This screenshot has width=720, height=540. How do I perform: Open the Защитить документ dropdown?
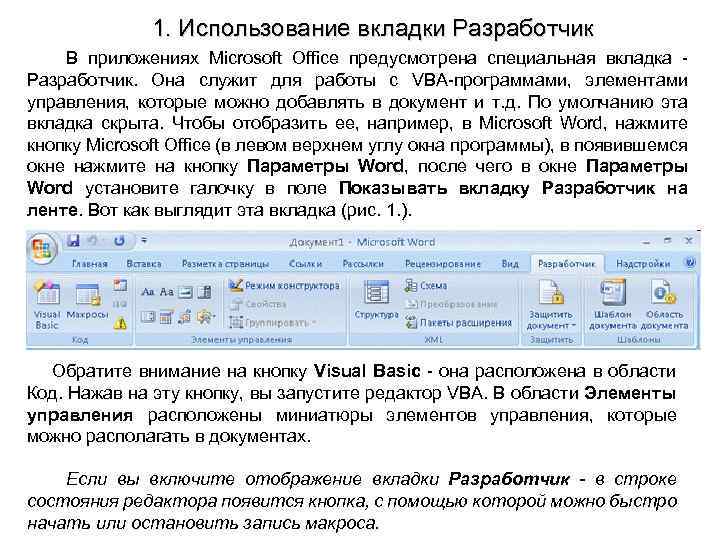click(551, 304)
